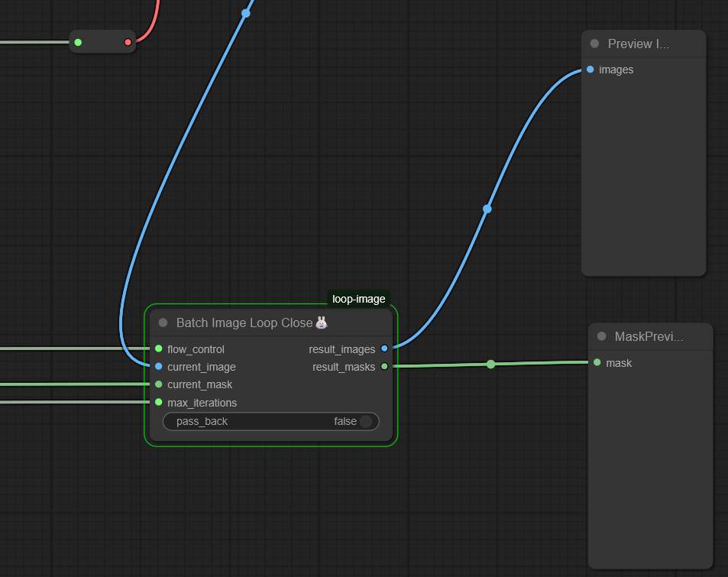Select the max_iterations input port

[158, 402]
